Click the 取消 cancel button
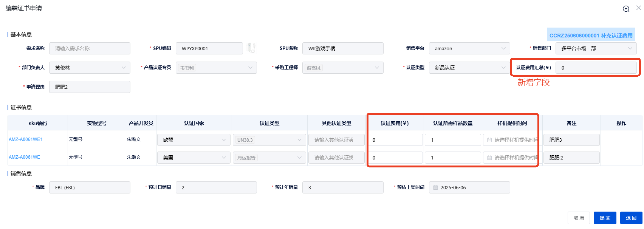The width and height of the screenshot is (644, 229). tap(579, 218)
